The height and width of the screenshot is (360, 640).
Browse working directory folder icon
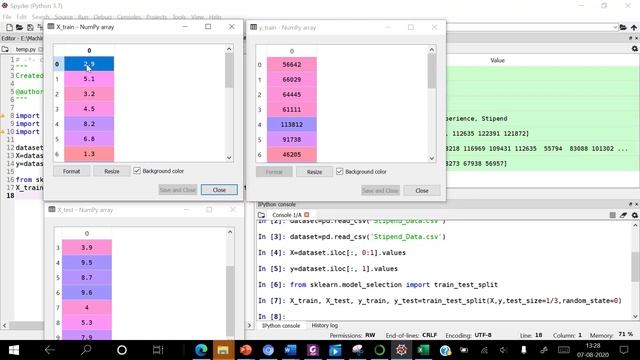pos(623,27)
